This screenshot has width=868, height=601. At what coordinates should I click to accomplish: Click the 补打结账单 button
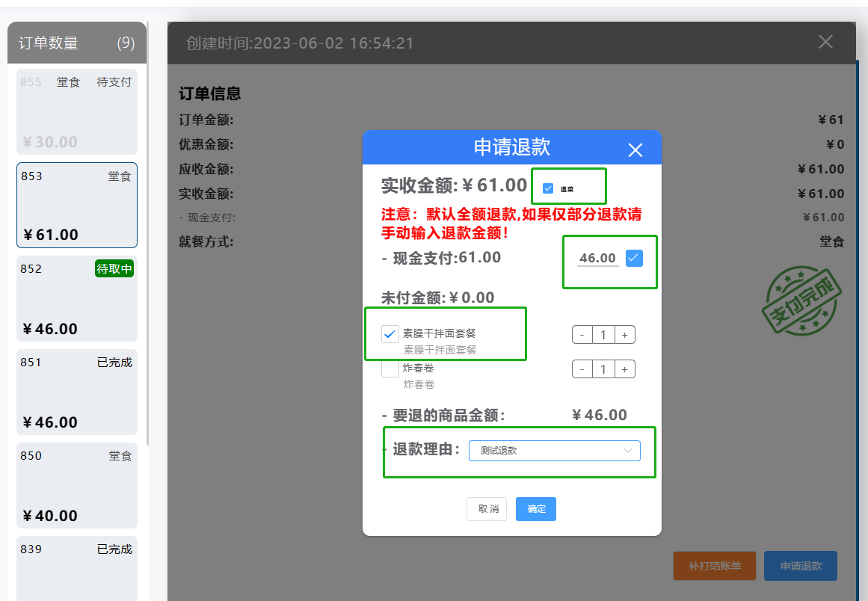pos(714,566)
